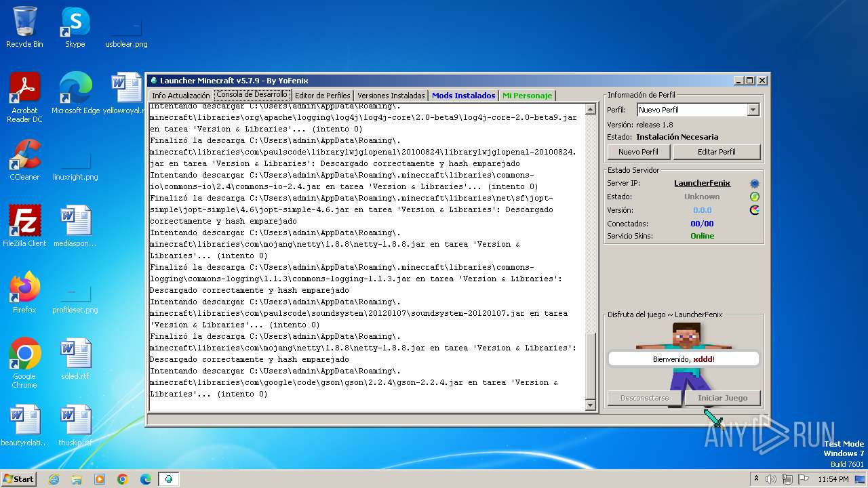Image resolution: width=868 pixels, height=488 pixels.
Task: Click the 'Bienvenido, xddd!' welcome message
Action: (684, 359)
